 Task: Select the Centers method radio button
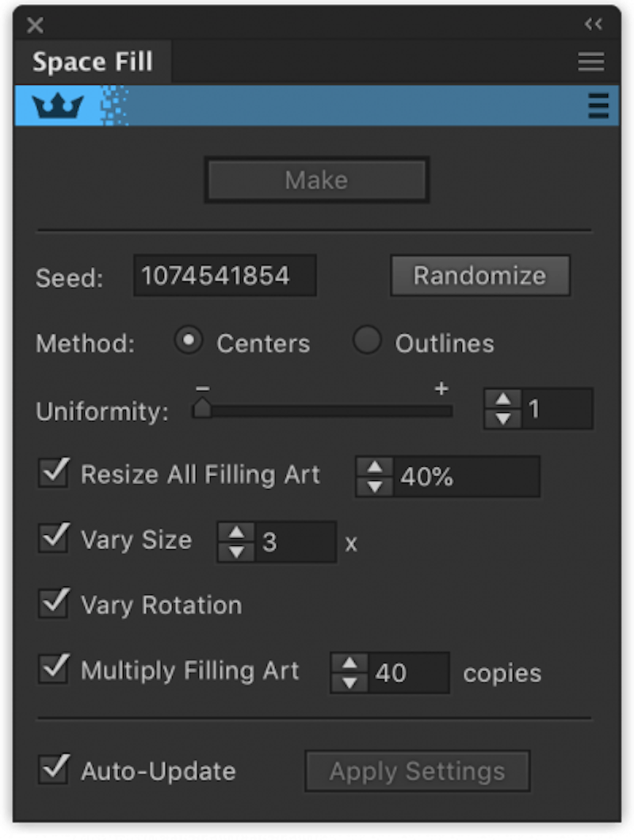[189, 342]
